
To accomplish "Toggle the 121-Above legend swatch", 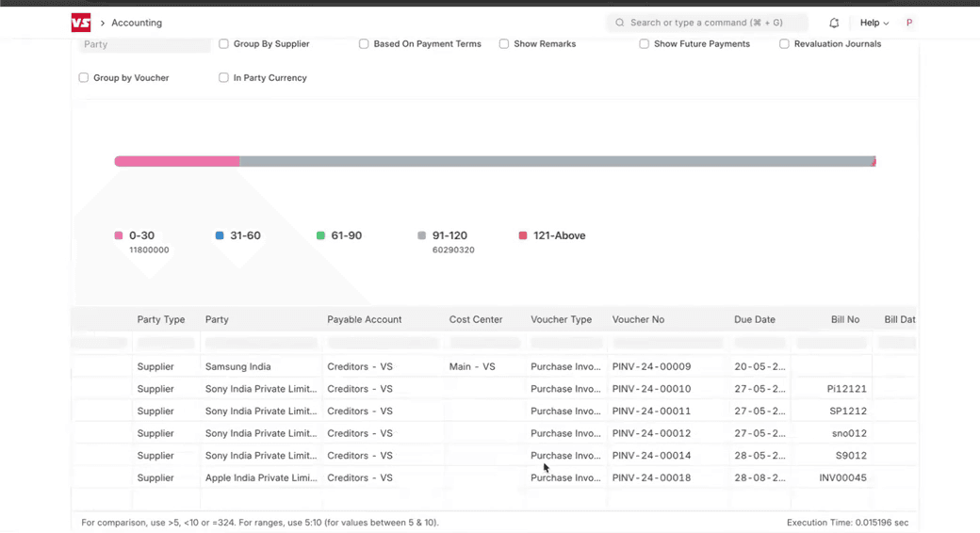I will pyautogui.click(x=523, y=235).
